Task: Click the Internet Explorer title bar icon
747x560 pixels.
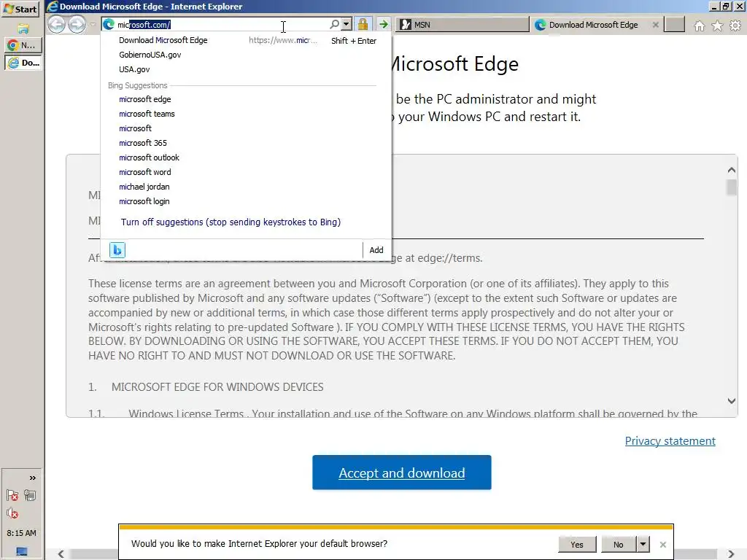Action: point(53,6)
